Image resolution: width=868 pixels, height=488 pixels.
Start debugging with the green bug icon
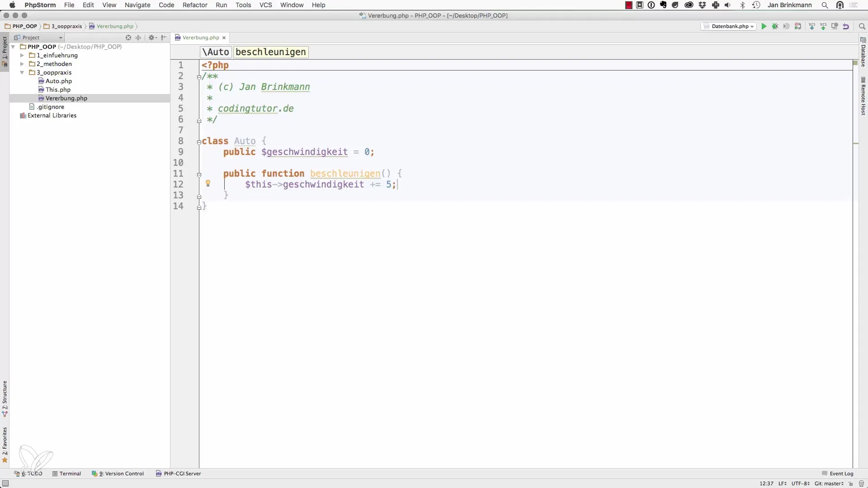click(x=775, y=26)
